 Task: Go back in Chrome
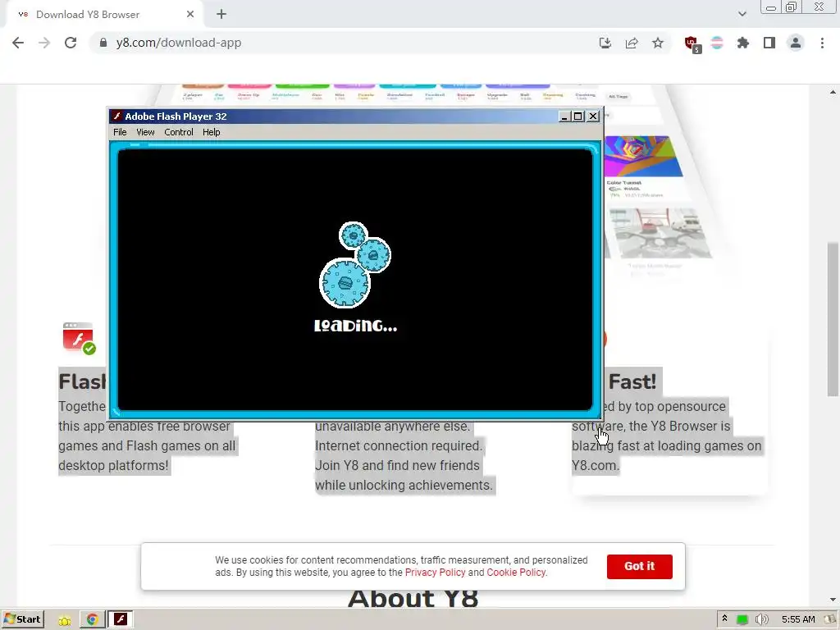click(x=18, y=43)
